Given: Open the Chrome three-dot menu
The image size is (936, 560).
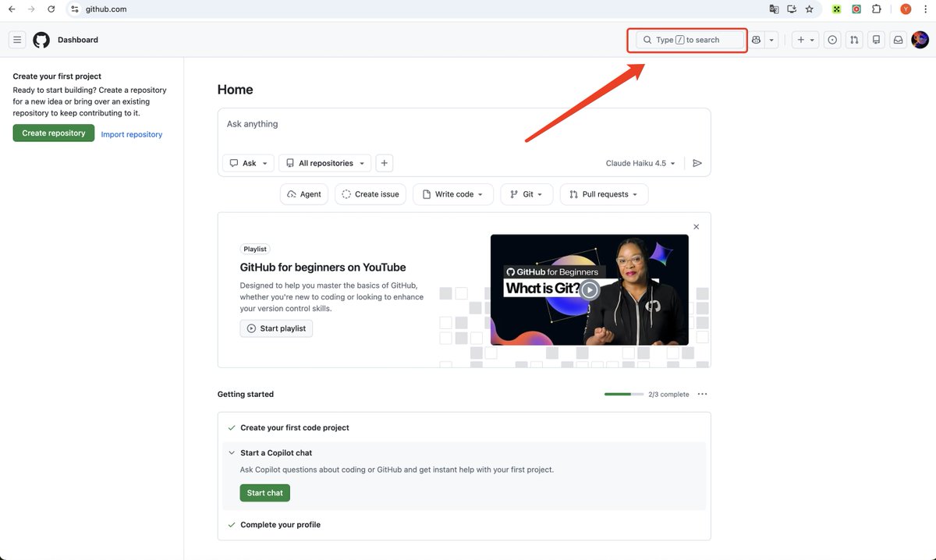Looking at the screenshot, I should click(x=926, y=9).
